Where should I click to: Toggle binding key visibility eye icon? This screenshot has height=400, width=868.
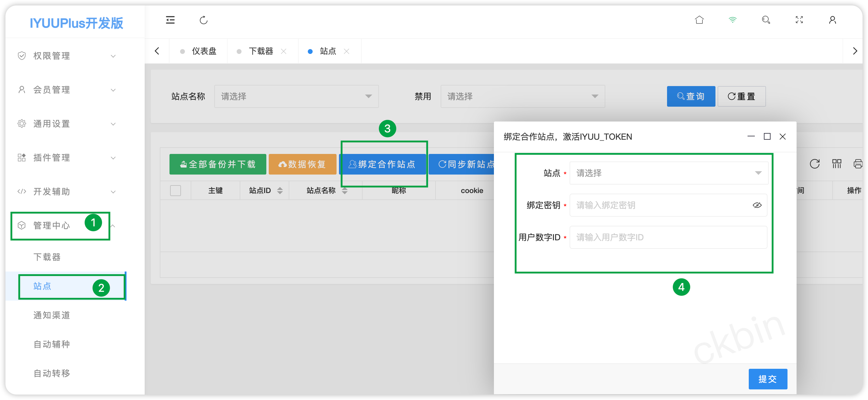coord(757,205)
